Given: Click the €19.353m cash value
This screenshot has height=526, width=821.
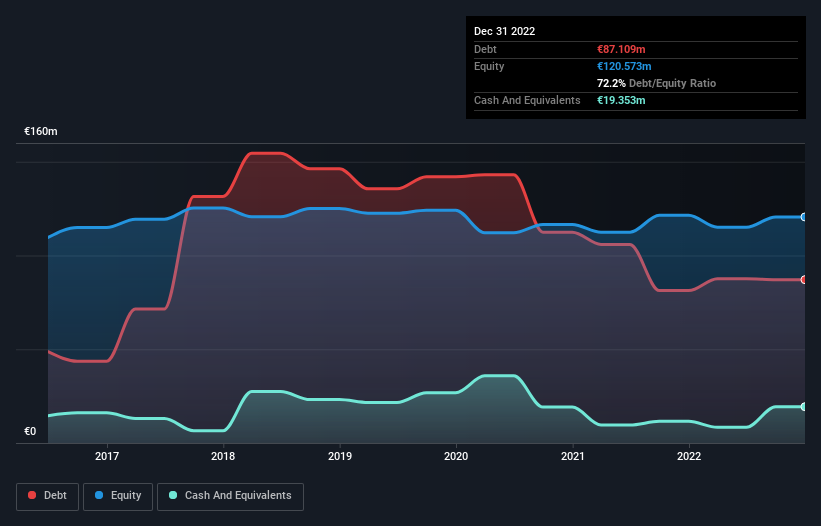Looking at the screenshot, I should tap(621, 100).
